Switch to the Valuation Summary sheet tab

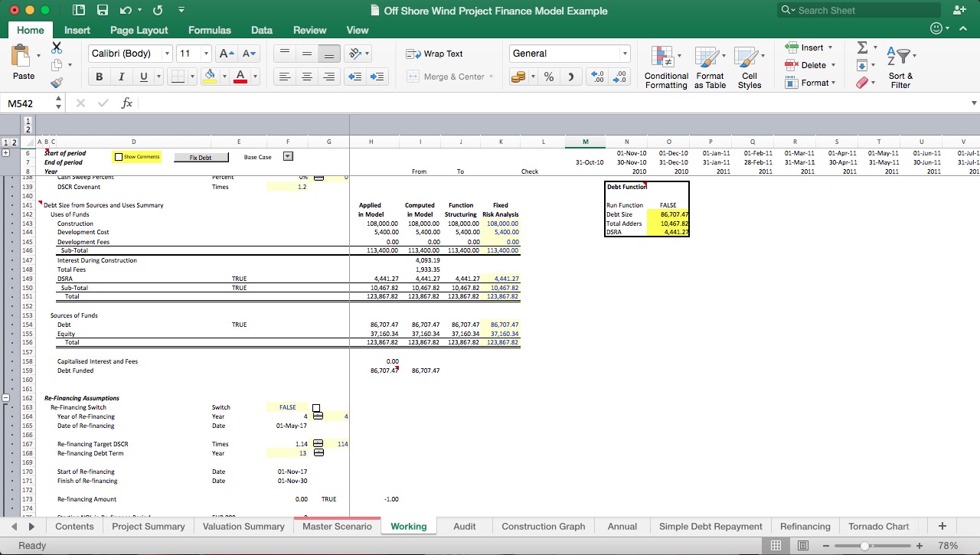243,526
